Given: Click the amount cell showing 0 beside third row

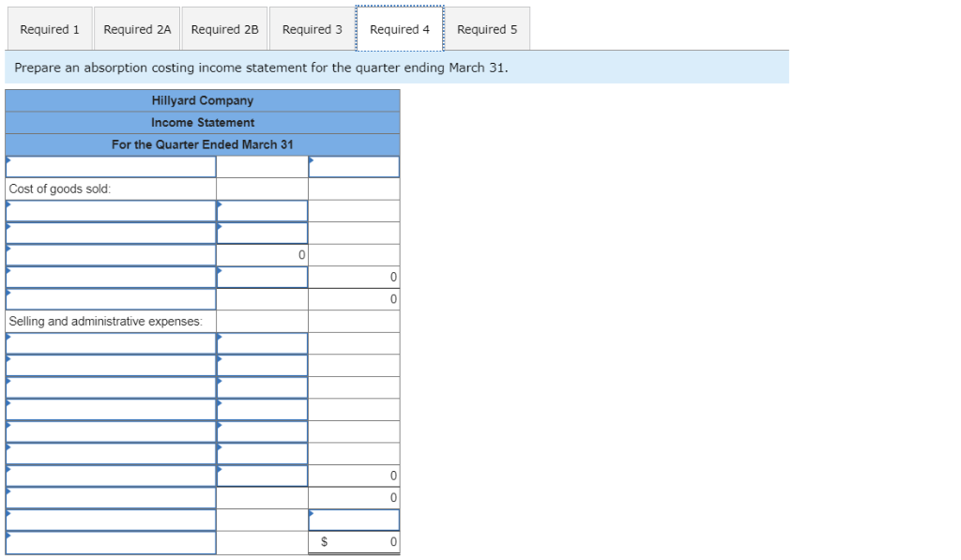Looking at the screenshot, I should pyautogui.click(x=261, y=254).
